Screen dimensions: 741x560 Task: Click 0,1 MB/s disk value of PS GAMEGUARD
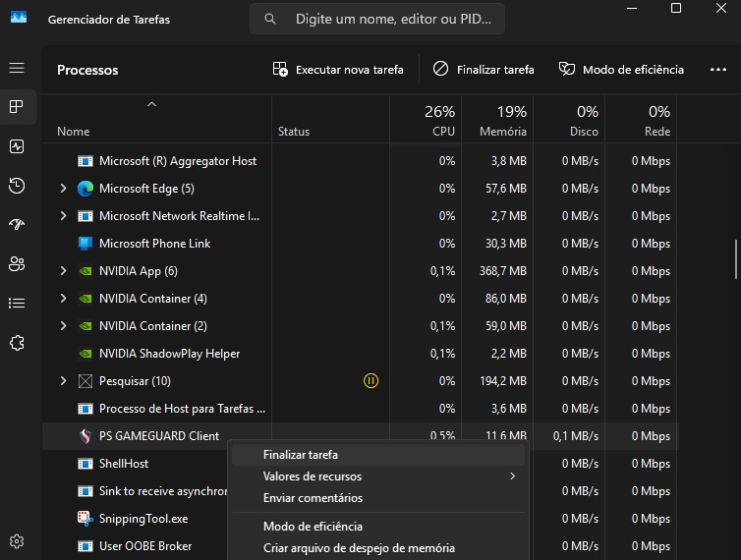pyautogui.click(x=576, y=435)
